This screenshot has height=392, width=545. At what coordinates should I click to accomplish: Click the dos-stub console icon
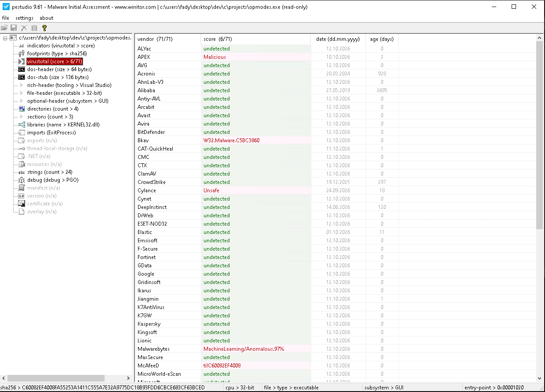[22, 77]
